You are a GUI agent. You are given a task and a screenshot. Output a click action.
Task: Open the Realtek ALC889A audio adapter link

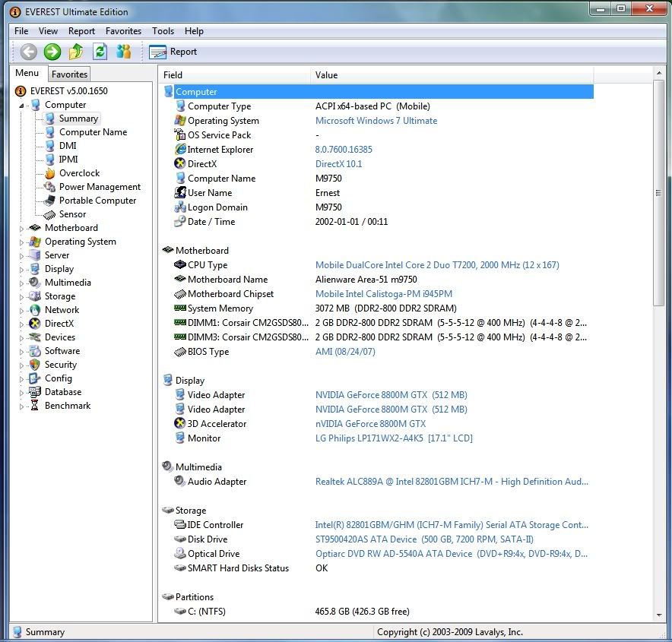(x=452, y=482)
